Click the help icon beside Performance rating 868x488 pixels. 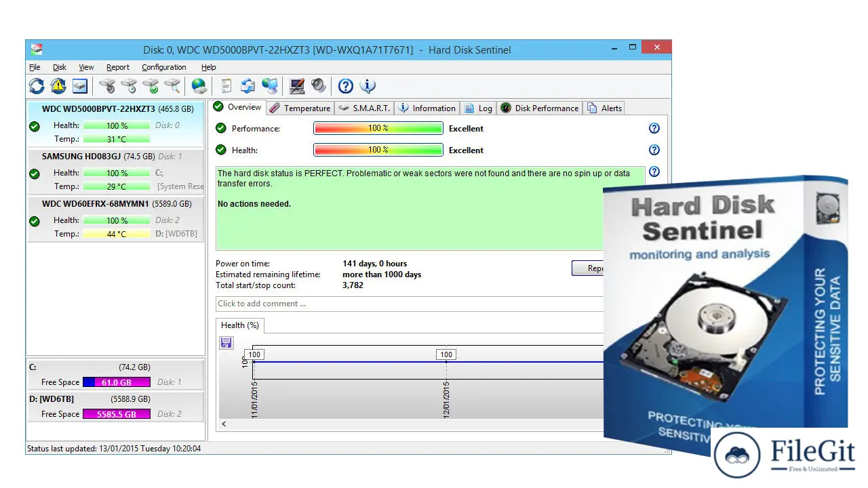point(654,128)
